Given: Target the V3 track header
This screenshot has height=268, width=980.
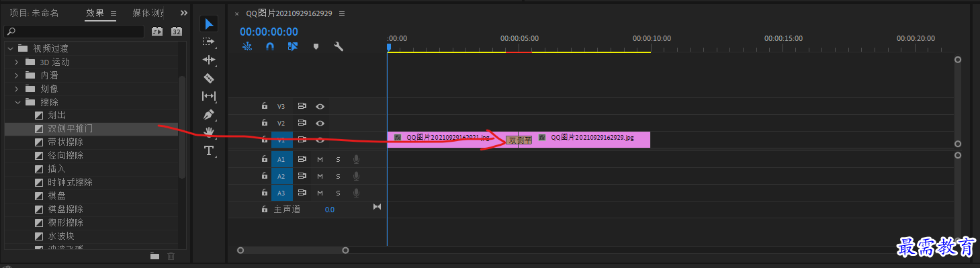Looking at the screenshot, I should 281,106.
